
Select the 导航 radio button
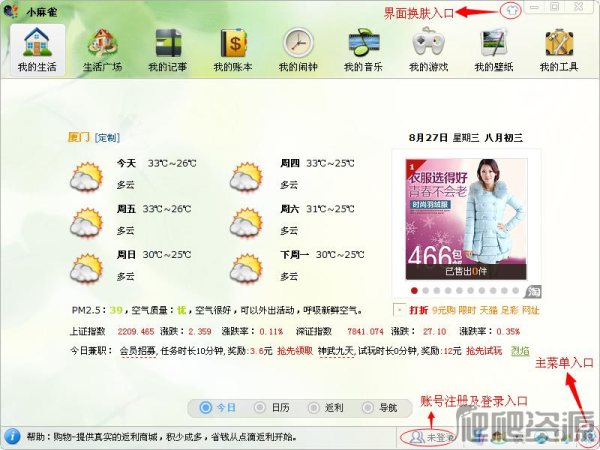coord(368,408)
